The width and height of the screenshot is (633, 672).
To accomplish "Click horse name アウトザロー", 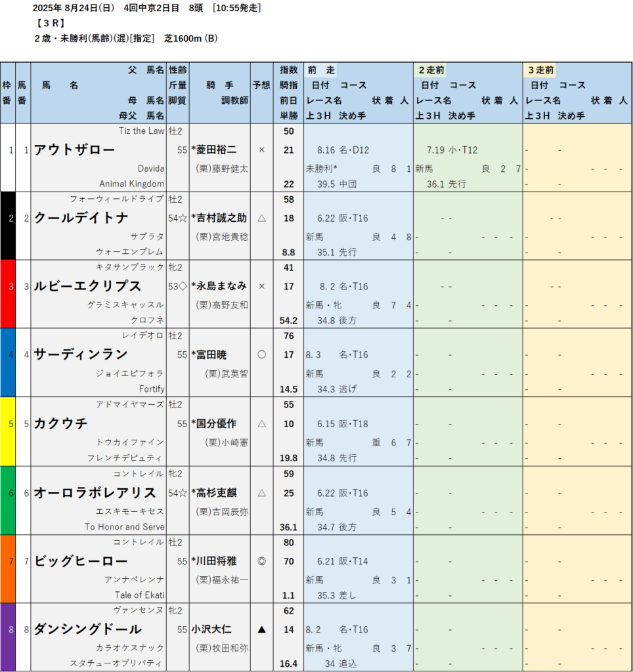I will [74, 150].
